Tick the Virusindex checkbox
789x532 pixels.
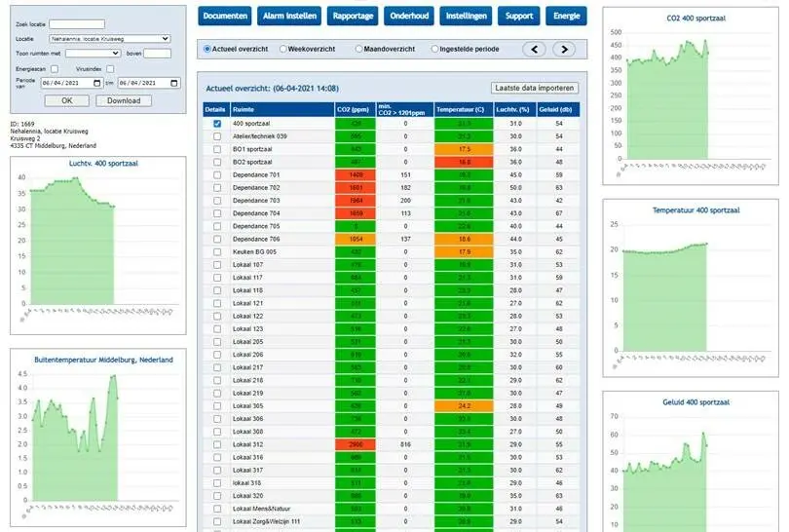(x=111, y=69)
